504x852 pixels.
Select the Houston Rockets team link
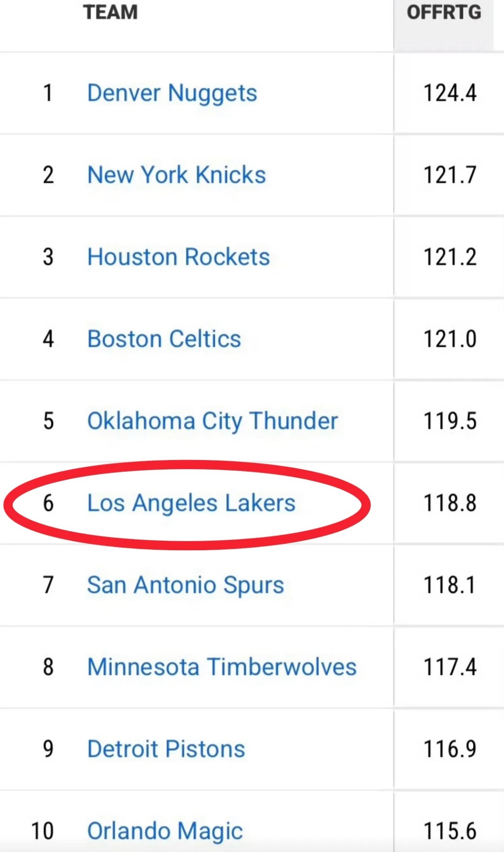pyautogui.click(x=178, y=257)
